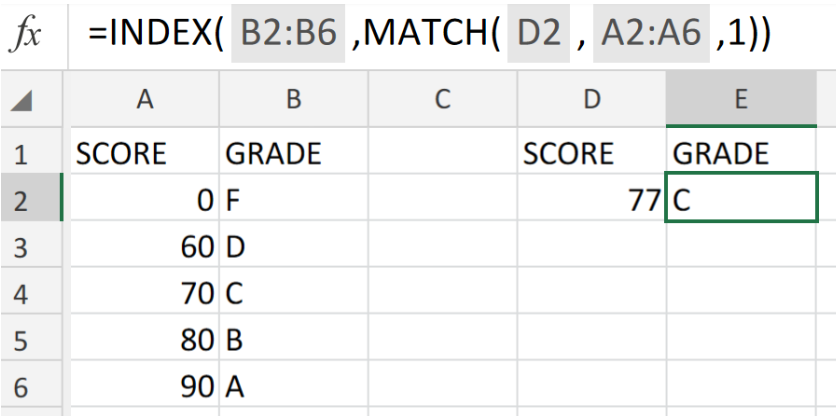This screenshot has width=836, height=416.
Task: Select column B header
Action: click(294, 99)
